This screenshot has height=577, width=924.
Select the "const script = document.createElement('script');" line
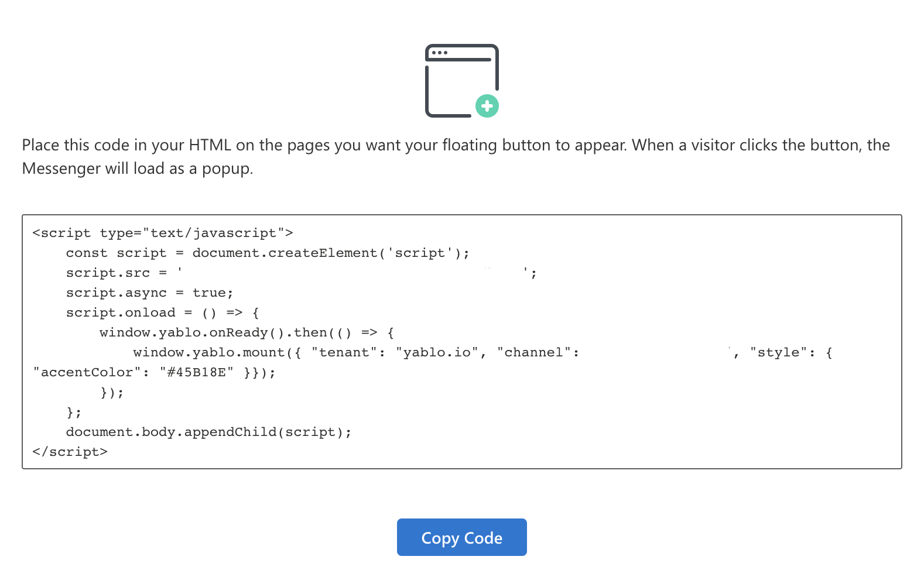(x=268, y=253)
